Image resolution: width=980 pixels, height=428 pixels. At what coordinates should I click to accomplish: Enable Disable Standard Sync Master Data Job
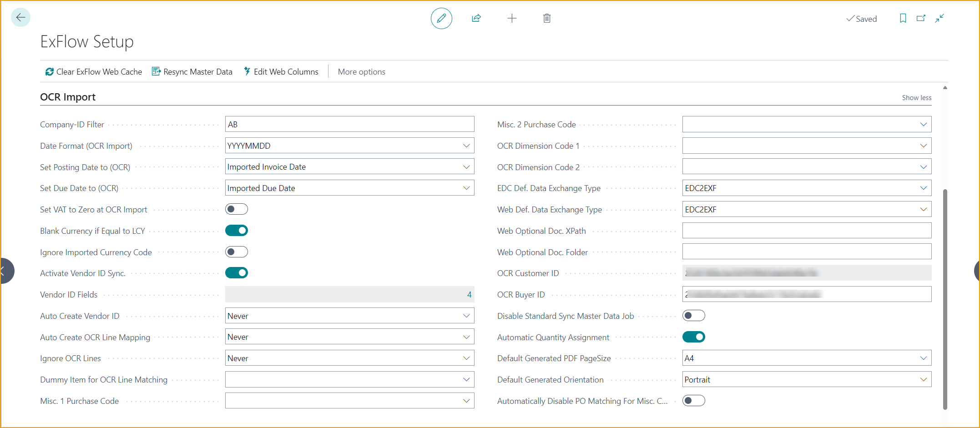tap(694, 316)
